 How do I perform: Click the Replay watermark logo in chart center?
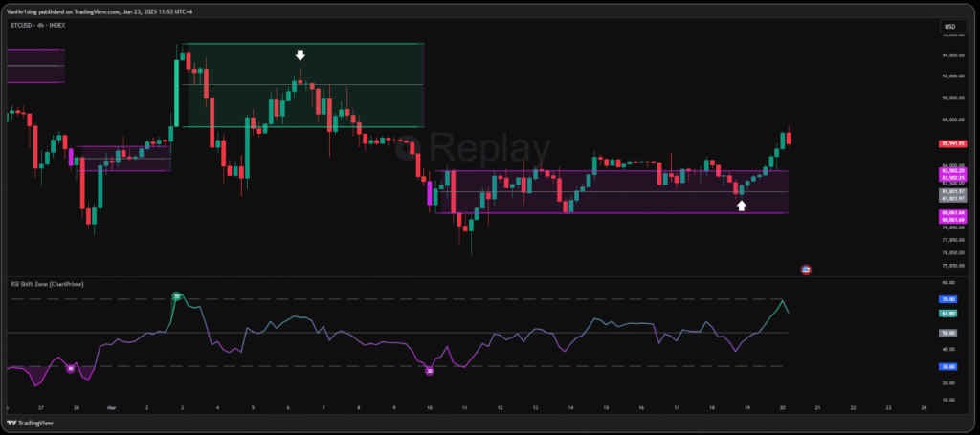488,149
